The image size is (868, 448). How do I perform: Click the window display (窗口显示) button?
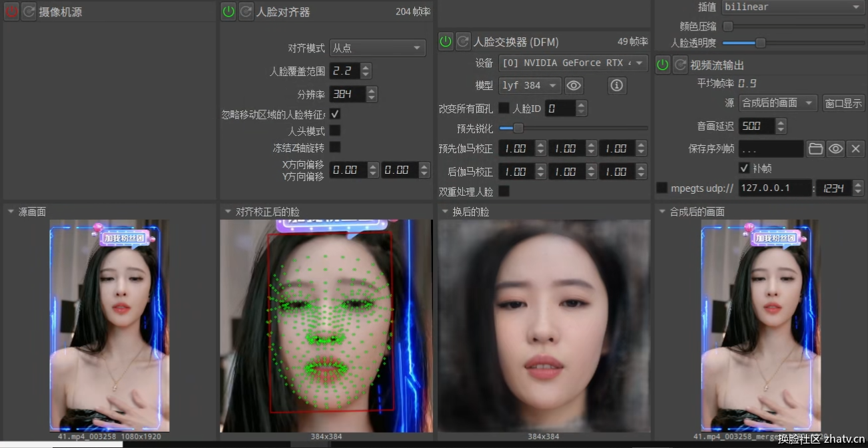point(843,103)
